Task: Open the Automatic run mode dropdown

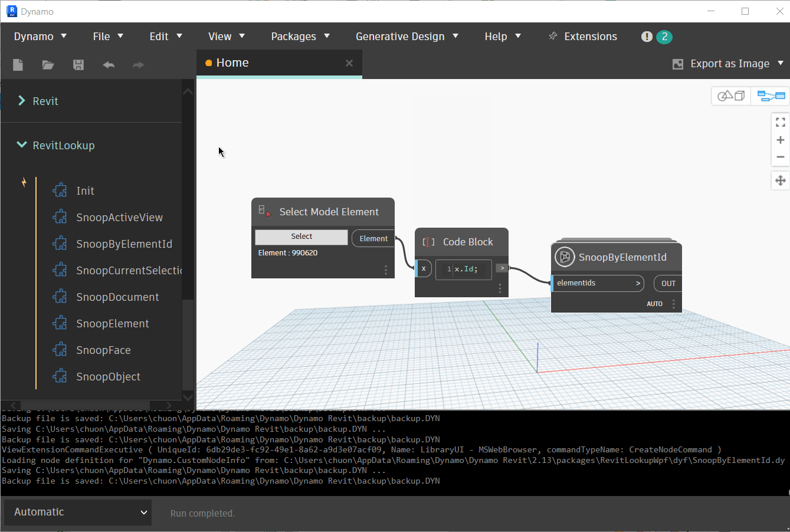Action: click(x=78, y=512)
